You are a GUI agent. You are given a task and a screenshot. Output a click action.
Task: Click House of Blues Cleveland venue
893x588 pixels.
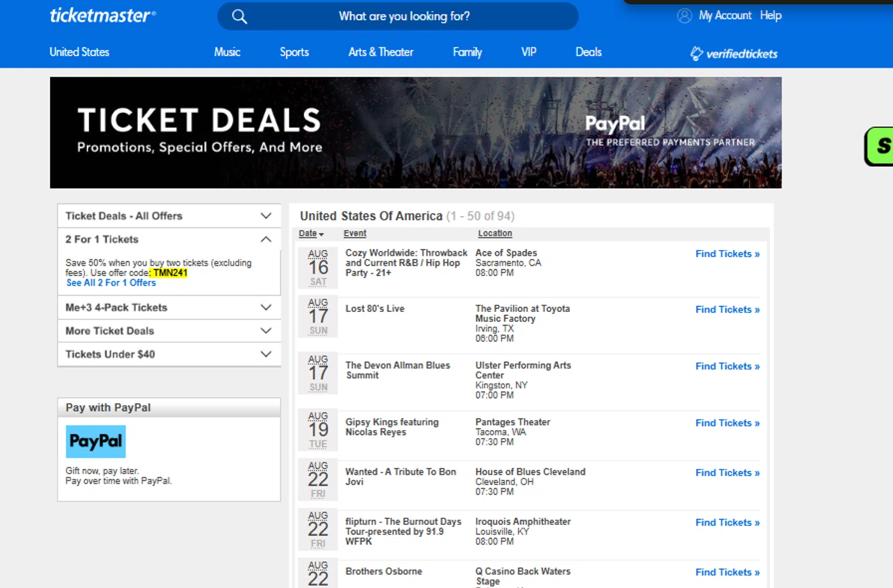point(530,472)
